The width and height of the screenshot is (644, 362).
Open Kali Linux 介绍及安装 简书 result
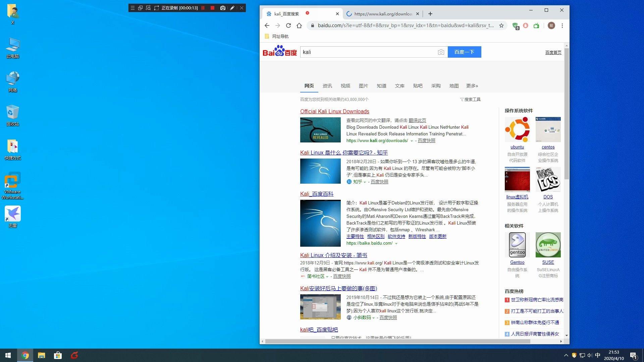[x=333, y=255]
